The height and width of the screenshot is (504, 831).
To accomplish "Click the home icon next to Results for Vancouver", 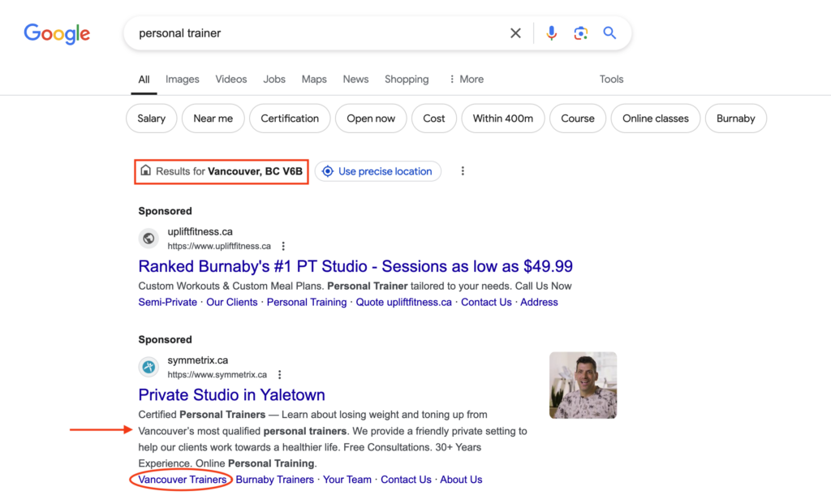I will coord(146,170).
